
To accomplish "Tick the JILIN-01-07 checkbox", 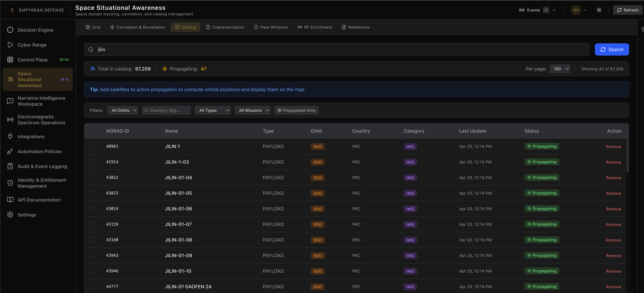I will coord(93,224).
